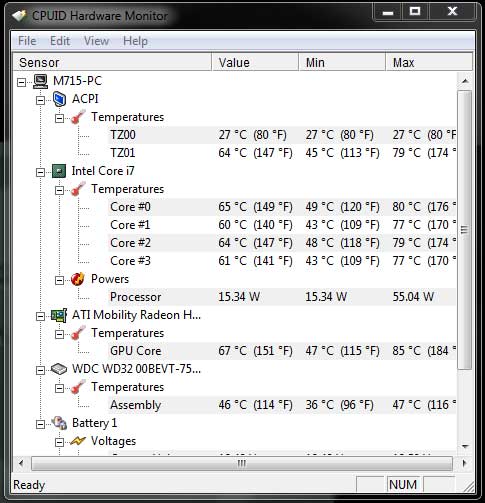
Task: Click the Min column header
Action: click(x=342, y=62)
